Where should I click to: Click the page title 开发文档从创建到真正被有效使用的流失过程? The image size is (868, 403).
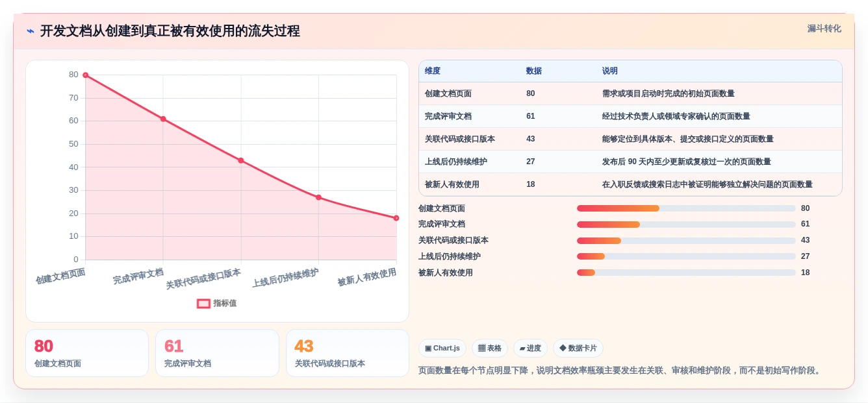coord(170,31)
